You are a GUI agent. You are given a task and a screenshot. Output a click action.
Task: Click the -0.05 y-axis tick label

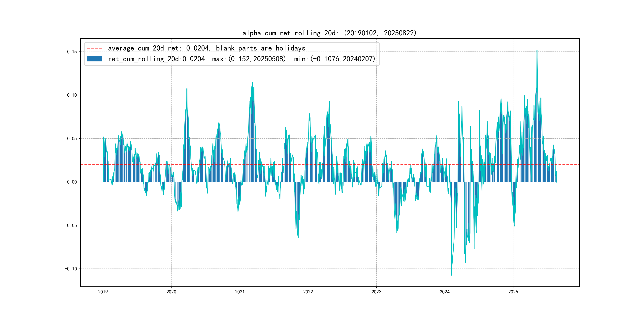71,226
